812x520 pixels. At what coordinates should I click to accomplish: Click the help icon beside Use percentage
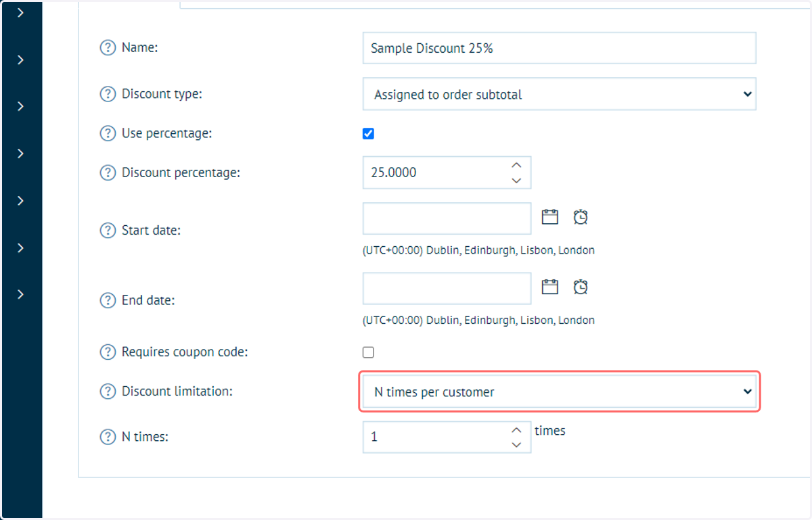click(x=108, y=133)
